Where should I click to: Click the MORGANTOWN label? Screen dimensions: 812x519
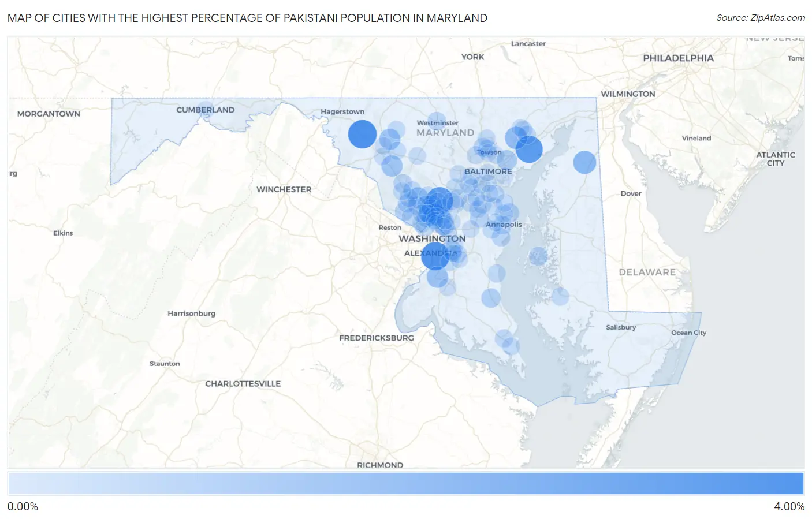coord(49,114)
